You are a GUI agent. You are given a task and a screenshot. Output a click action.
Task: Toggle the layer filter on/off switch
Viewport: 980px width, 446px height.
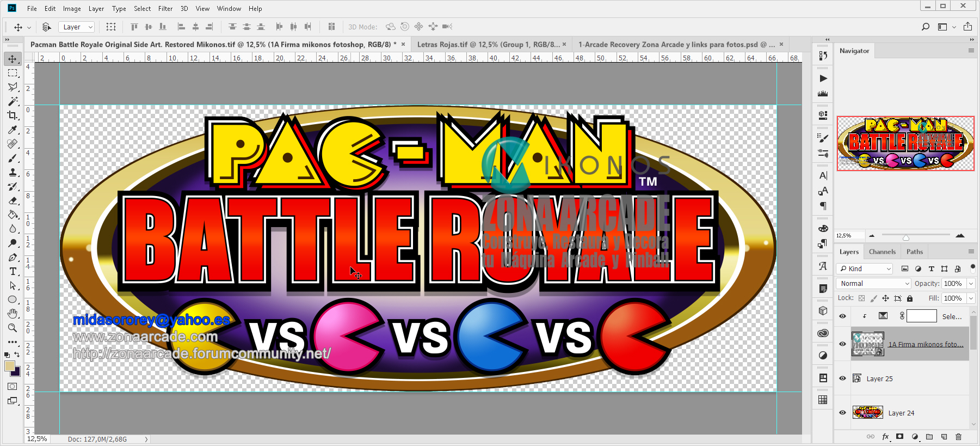point(972,268)
